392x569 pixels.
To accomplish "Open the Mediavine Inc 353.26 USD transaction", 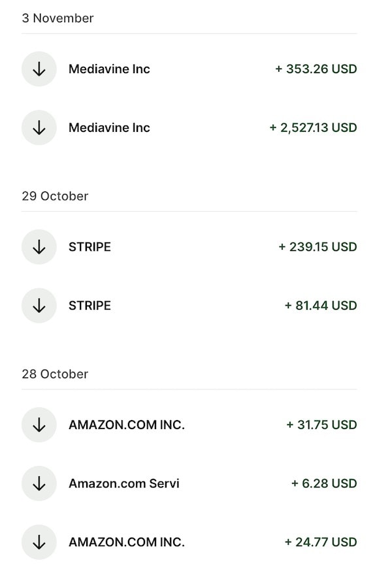I will tap(109, 69).
